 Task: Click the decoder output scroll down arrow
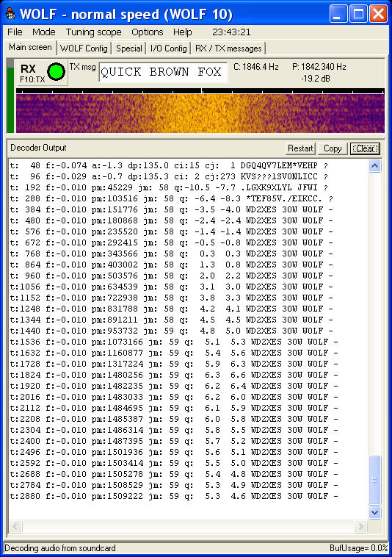coord(375,512)
